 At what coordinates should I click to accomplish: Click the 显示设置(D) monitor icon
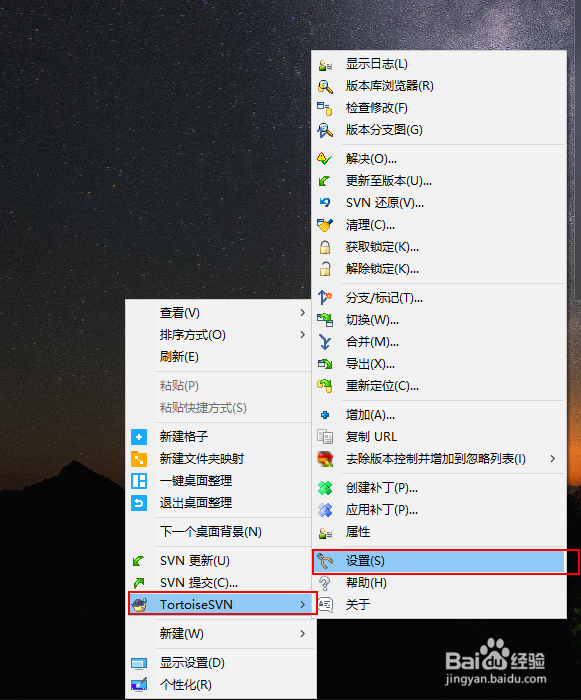(x=139, y=663)
